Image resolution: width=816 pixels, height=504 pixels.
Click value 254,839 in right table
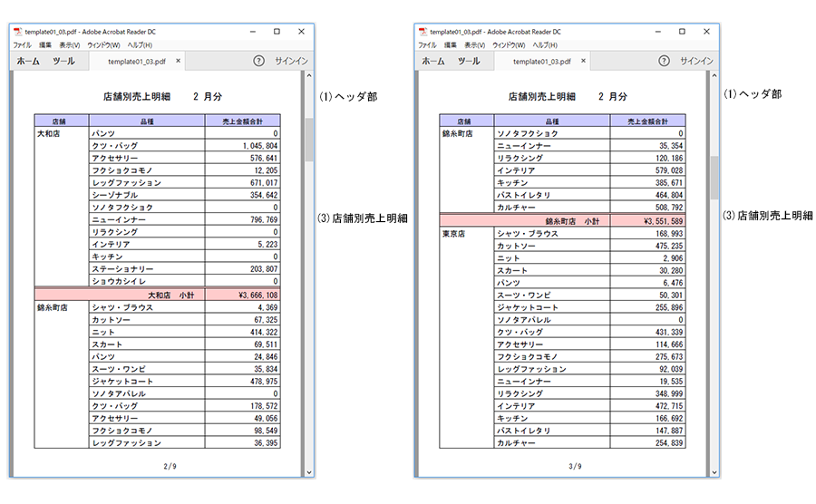click(x=669, y=442)
